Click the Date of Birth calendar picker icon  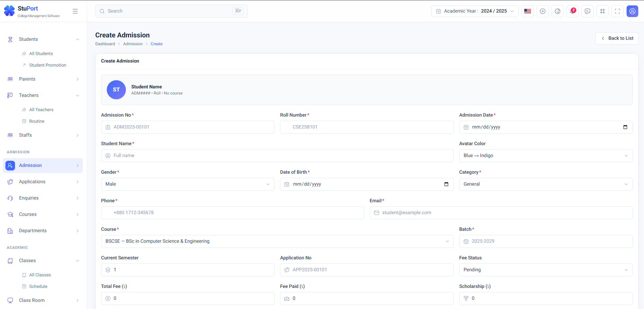coord(446,184)
